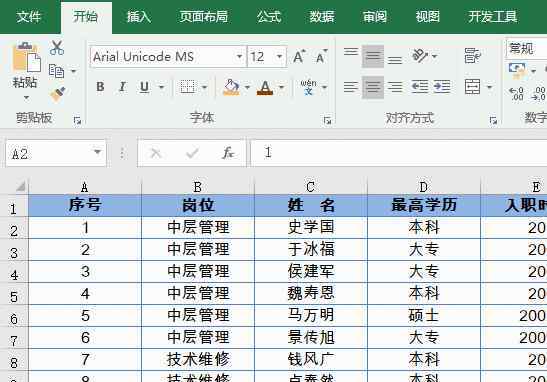The height and width of the screenshot is (382, 547).
Task: Select cell containing 硕士
Action: click(x=424, y=315)
